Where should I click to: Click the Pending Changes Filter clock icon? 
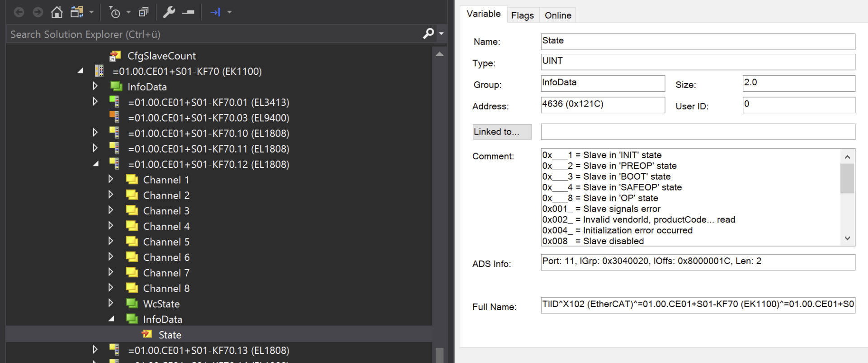pos(115,12)
